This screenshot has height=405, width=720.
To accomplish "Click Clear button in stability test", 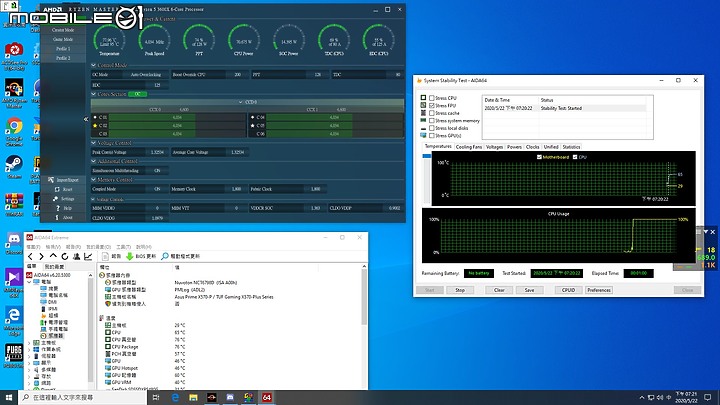I will click(x=499, y=290).
